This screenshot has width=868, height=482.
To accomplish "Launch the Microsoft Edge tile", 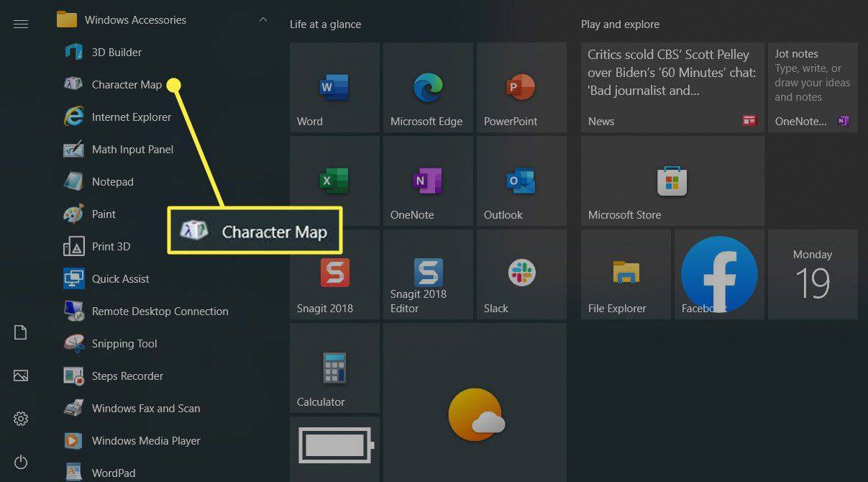I will point(428,88).
